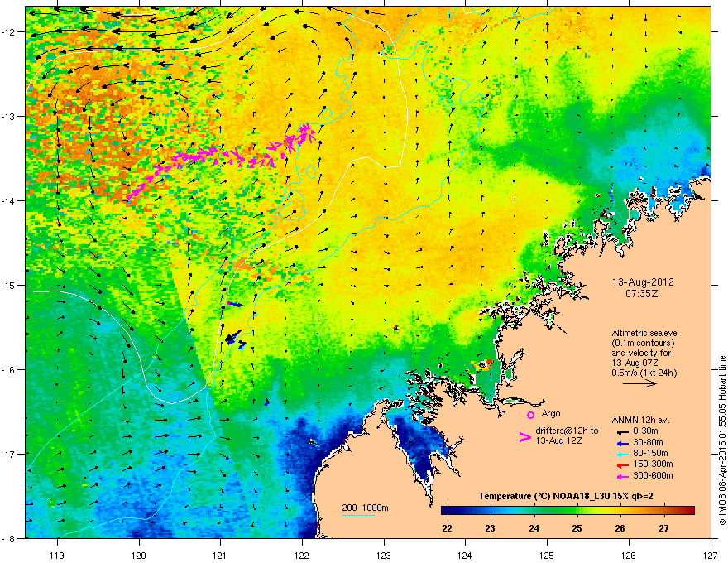Image resolution: width=728 pixels, height=563 pixels.
Task: Click the colorbar tick label '25'
Action: click(577, 528)
